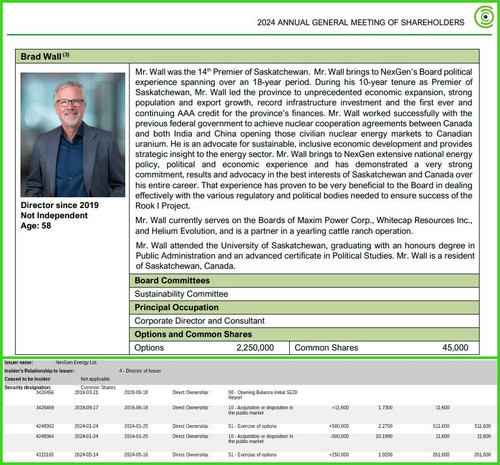The height and width of the screenshot is (465, 500).
Task: Click the +500,000 transaction amount
Action: [339, 426]
